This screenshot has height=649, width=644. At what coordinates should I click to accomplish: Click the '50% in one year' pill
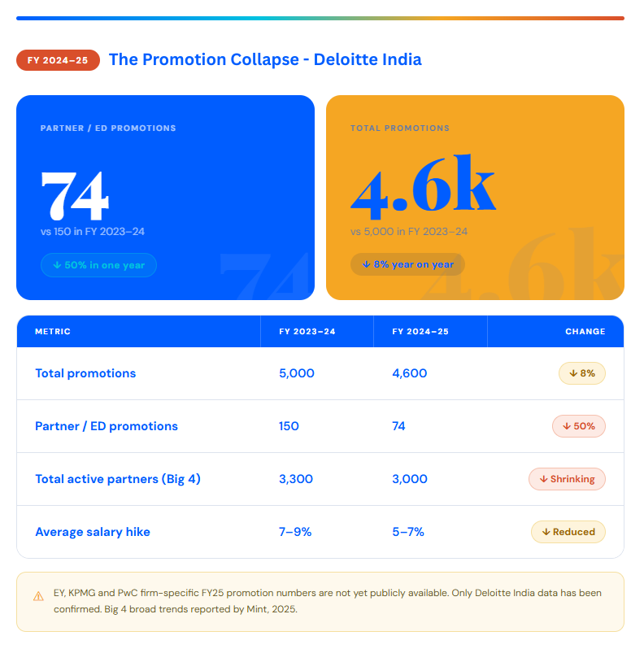click(98, 265)
